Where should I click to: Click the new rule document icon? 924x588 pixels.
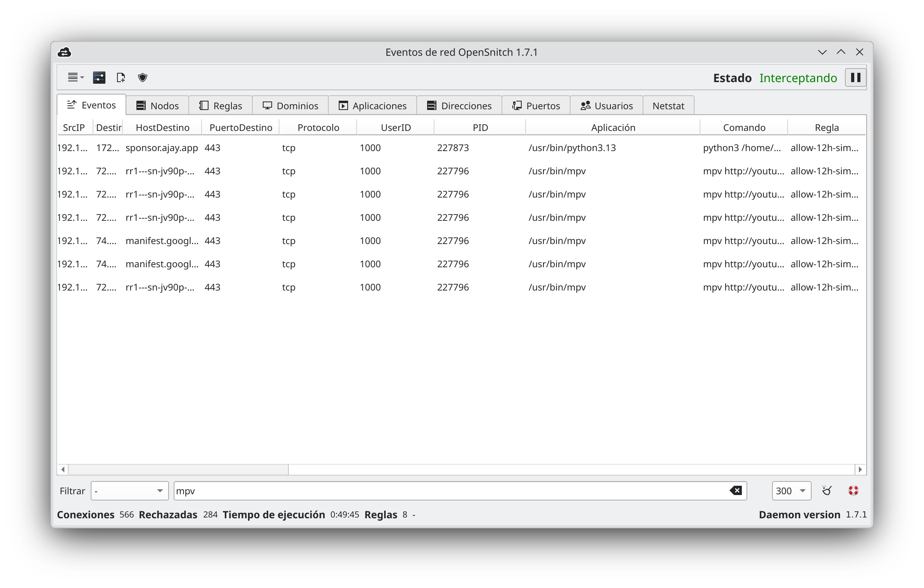point(121,77)
